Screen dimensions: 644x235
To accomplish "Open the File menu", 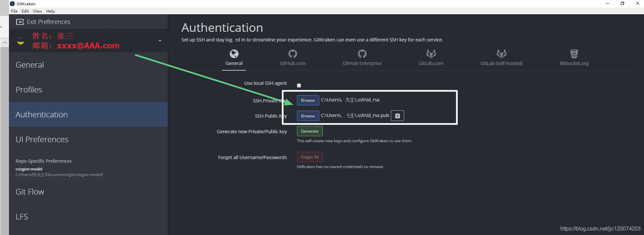I will tap(14, 11).
